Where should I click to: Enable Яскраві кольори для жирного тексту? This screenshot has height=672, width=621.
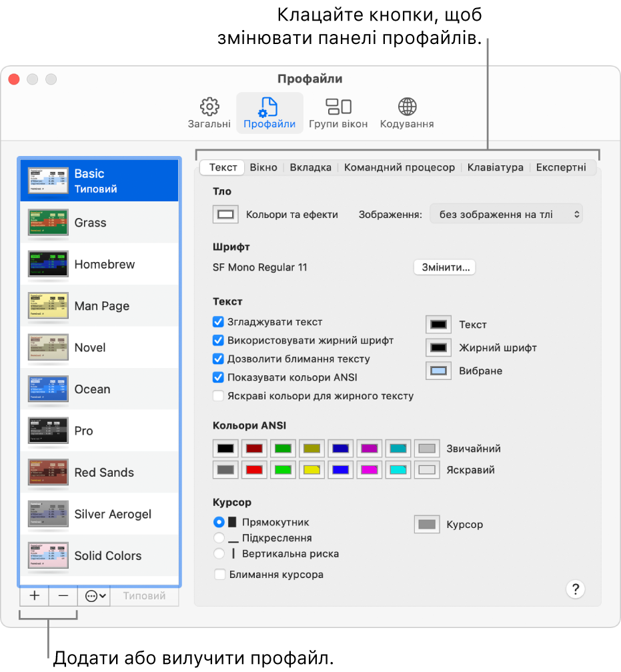pos(218,395)
